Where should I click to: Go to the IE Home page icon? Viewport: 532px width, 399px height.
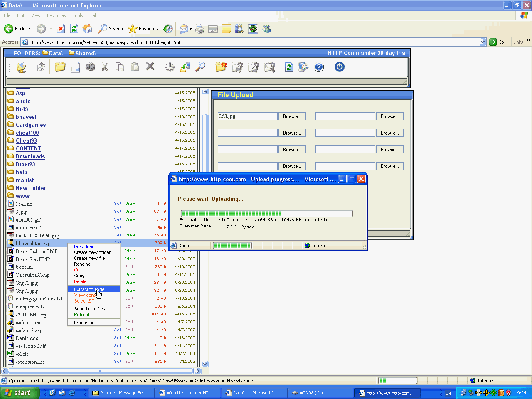pos(87,29)
